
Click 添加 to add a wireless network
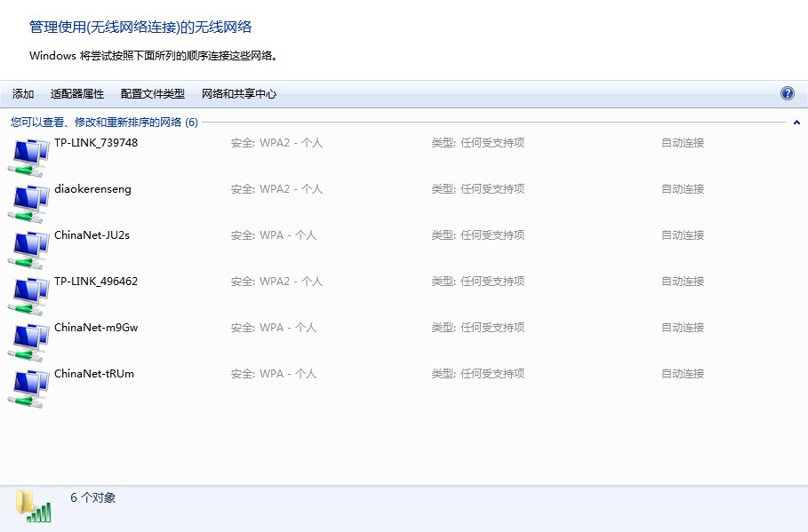pyautogui.click(x=23, y=94)
